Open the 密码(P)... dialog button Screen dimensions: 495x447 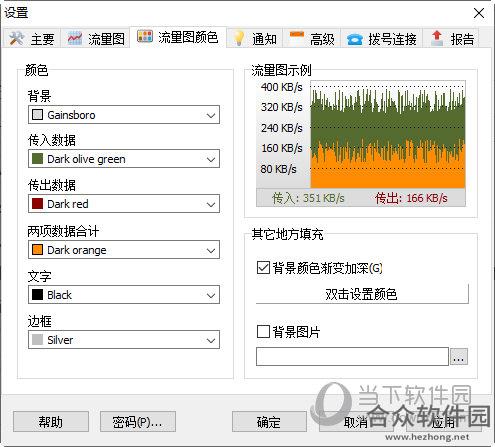point(138,422)
